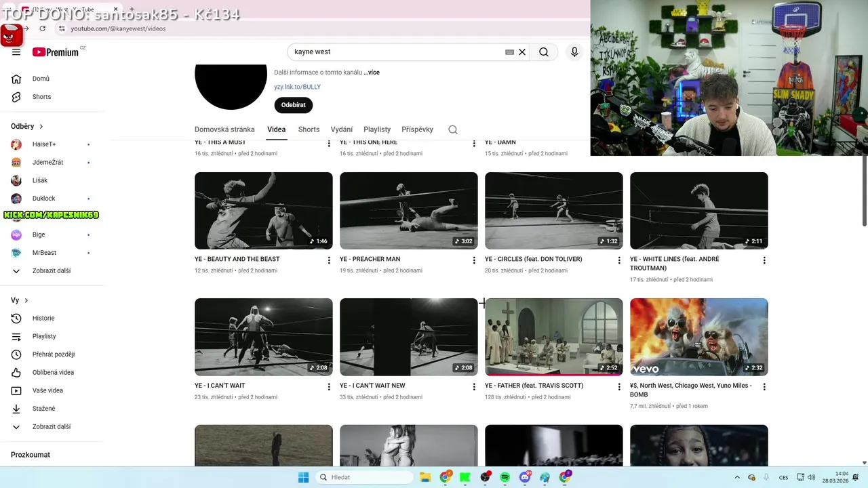The height and width of the screenshot is (488, 868).
Task: Click the Windows Start button
Action: 303,477
